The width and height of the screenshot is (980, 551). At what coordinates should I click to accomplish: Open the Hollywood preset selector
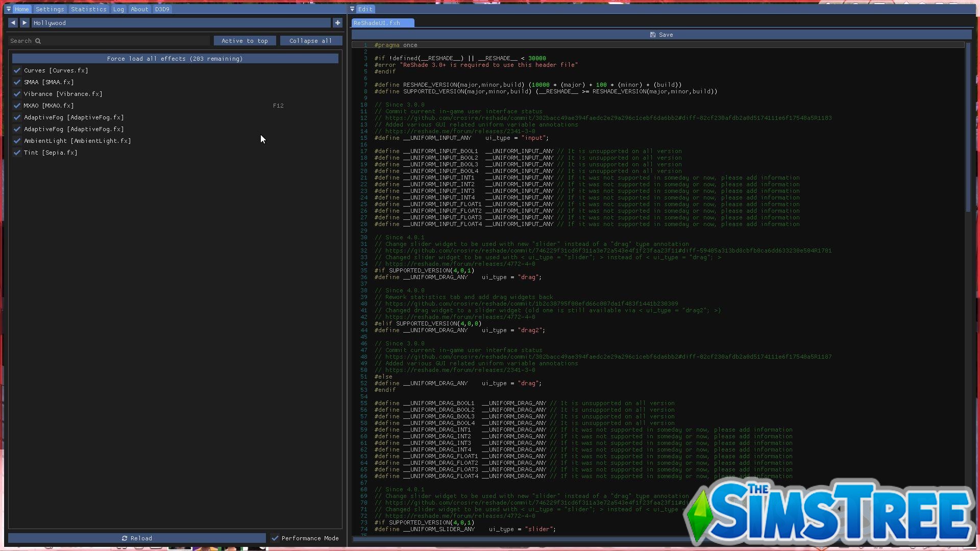pos(181,23)
